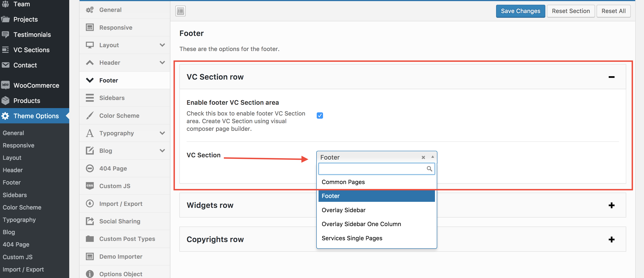Save the theme option changes
This screenshot has height=278, width=644.
click(x=520, y=11)
